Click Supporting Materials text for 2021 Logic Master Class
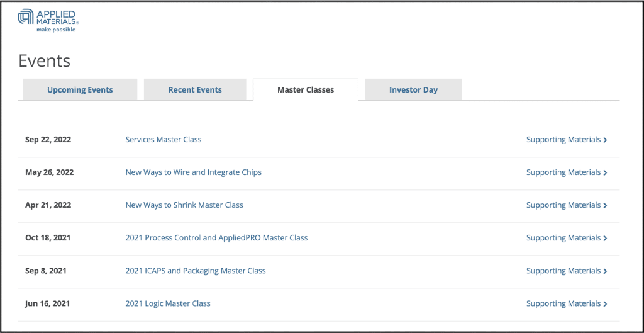644x333 pixels. pyautogui.click(x=563, y=303)
